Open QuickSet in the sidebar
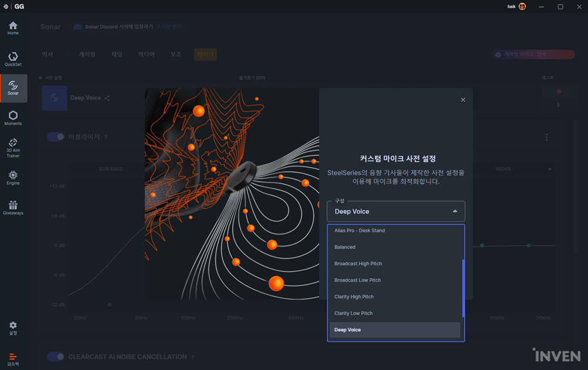This screenshot has width=588, height=370. point(13,59)
